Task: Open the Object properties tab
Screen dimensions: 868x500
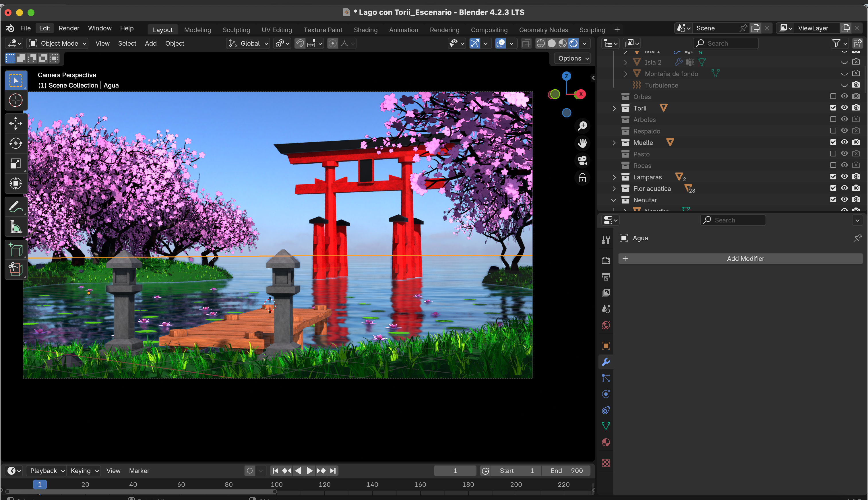Action: (x=606, y=346)
